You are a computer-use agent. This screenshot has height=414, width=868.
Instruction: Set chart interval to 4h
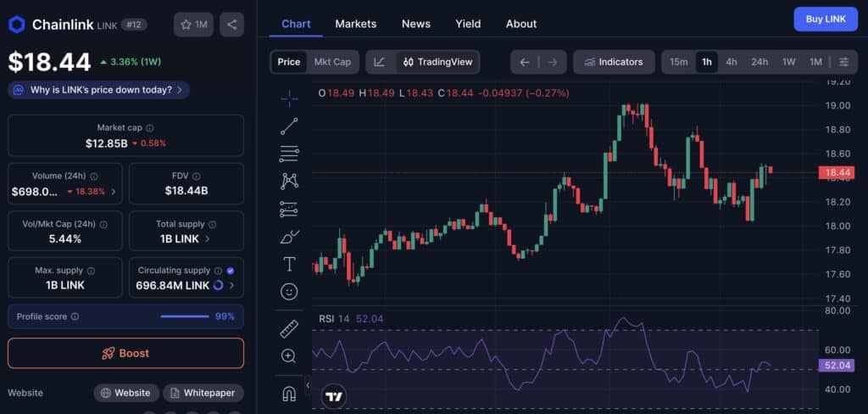point(732,62)
